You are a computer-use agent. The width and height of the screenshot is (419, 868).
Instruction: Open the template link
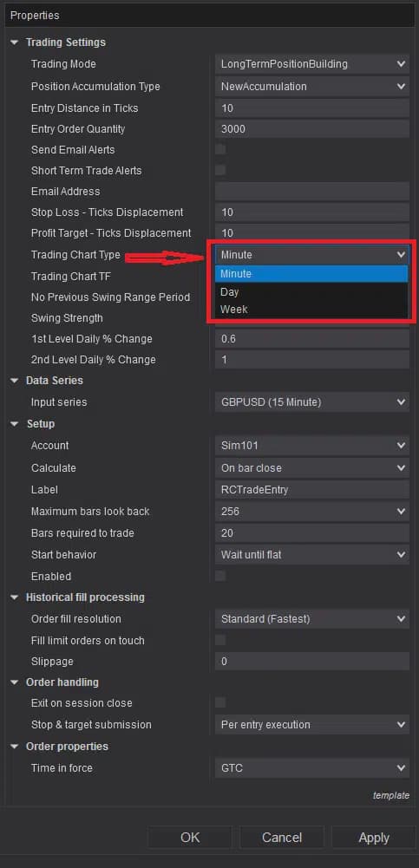pyautogui.click(x=390, y=795)
